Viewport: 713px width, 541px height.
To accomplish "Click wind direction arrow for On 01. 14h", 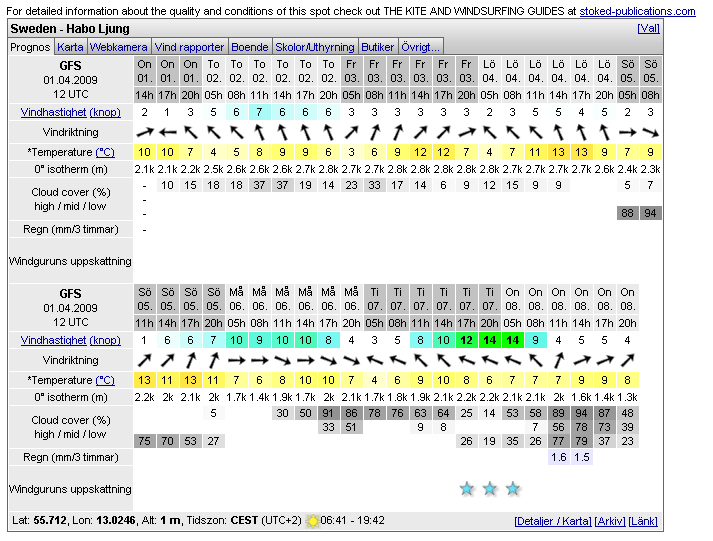I will (145, 132).
